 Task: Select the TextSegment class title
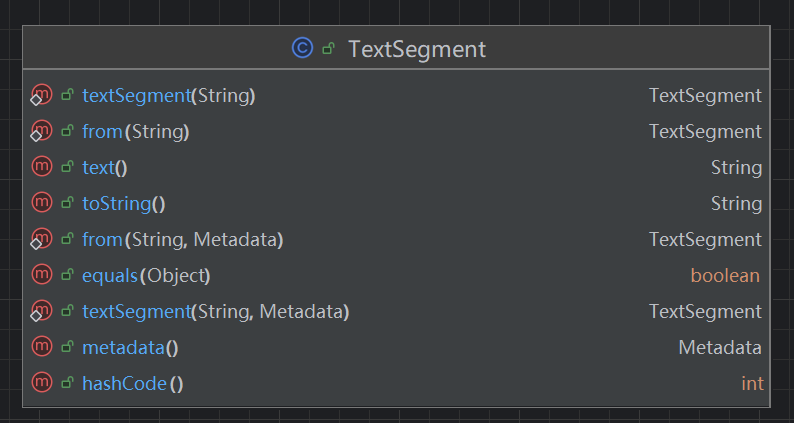click(417, 48)
